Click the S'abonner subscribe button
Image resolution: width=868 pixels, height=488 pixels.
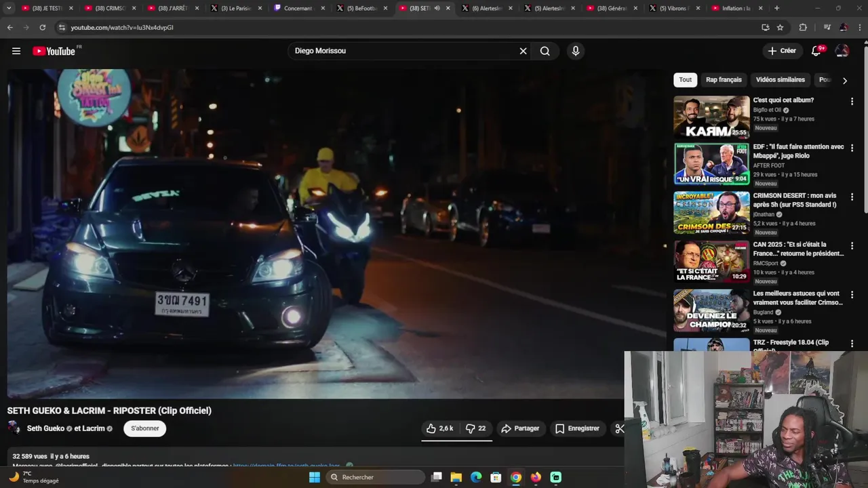coord(145,428)
